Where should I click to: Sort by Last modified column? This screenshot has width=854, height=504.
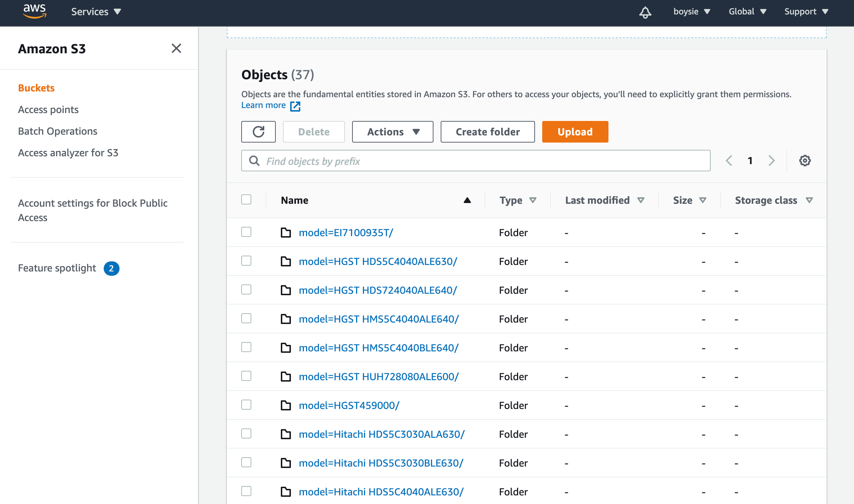604,200
